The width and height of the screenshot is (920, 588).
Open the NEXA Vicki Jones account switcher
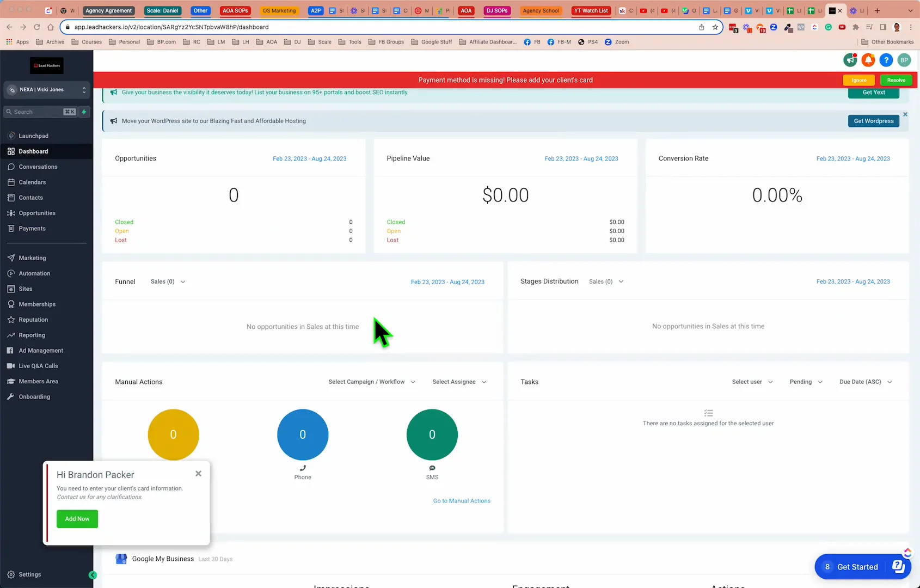[46, 90]
